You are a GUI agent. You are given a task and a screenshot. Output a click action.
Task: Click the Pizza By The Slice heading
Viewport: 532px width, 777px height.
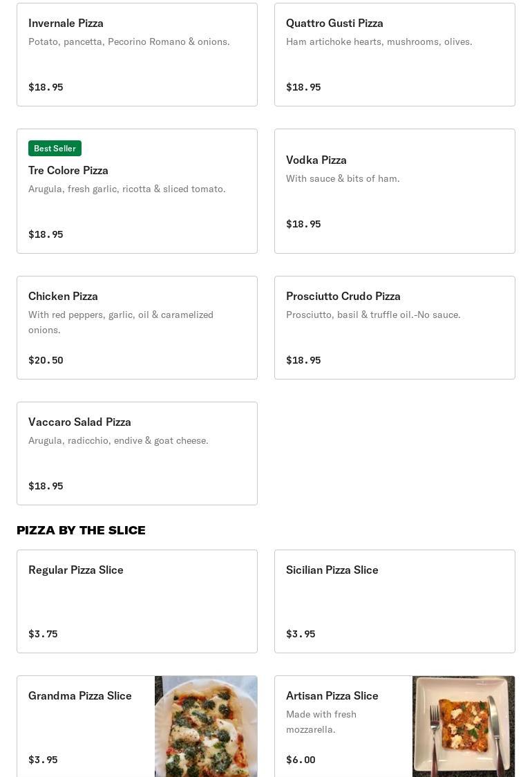pos(81,530)
